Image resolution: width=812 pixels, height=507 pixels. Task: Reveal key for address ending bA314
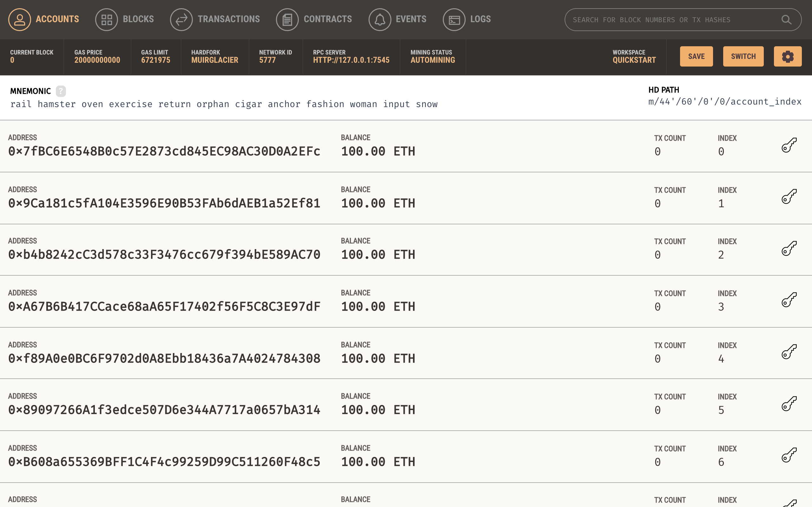click(x=789, y=404)
